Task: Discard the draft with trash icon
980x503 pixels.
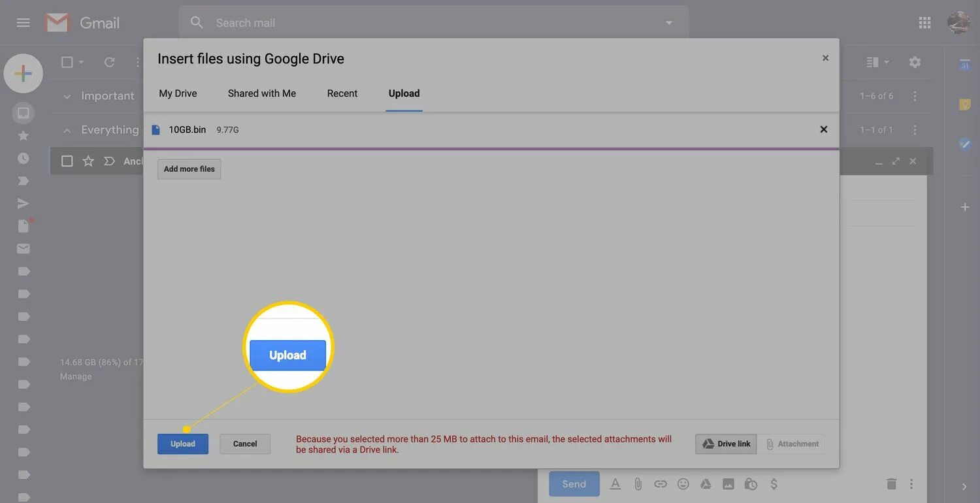Action: 891,484
